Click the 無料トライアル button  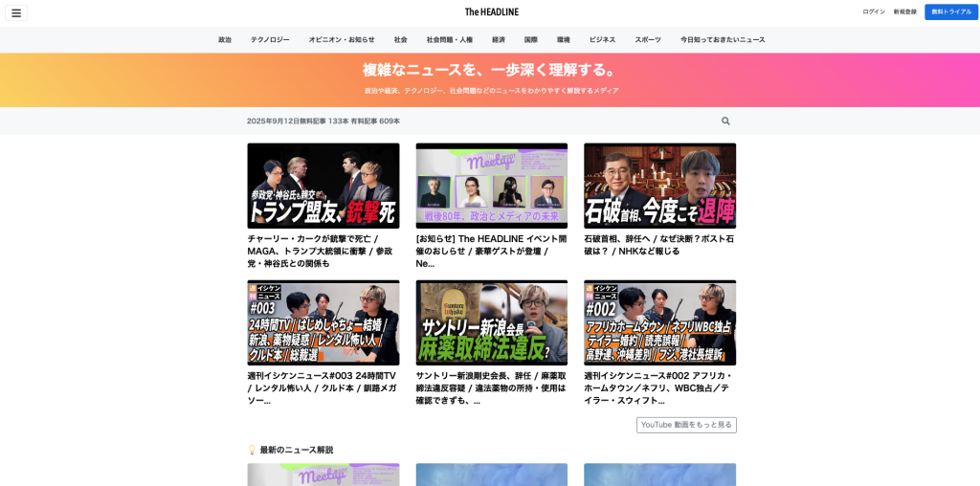click(951, 11)
